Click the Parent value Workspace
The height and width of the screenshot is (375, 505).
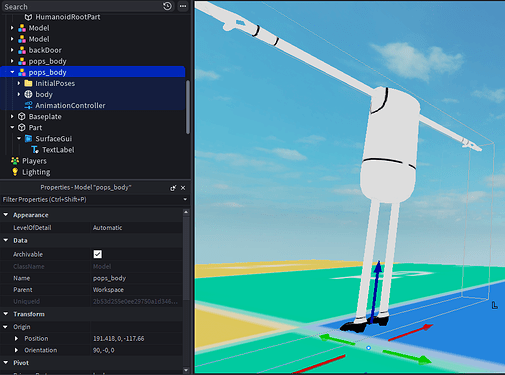pyautogui.click(x=137, y=290)
